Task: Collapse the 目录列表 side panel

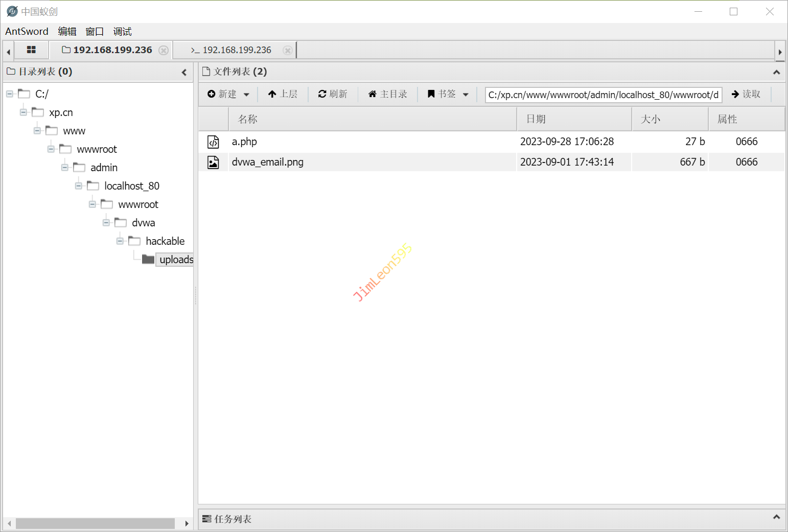Action: click(184, 72)
